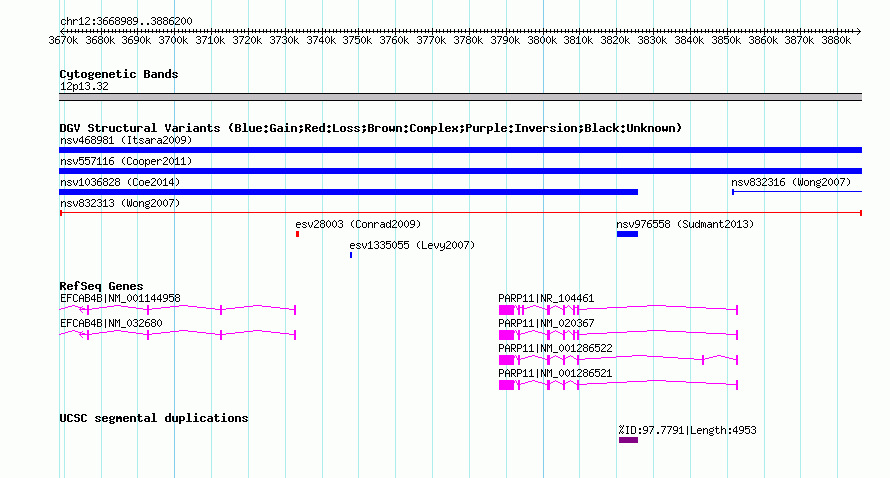
Task: Click the 3800k ruler tick label
Action: [x=542, y=40]
